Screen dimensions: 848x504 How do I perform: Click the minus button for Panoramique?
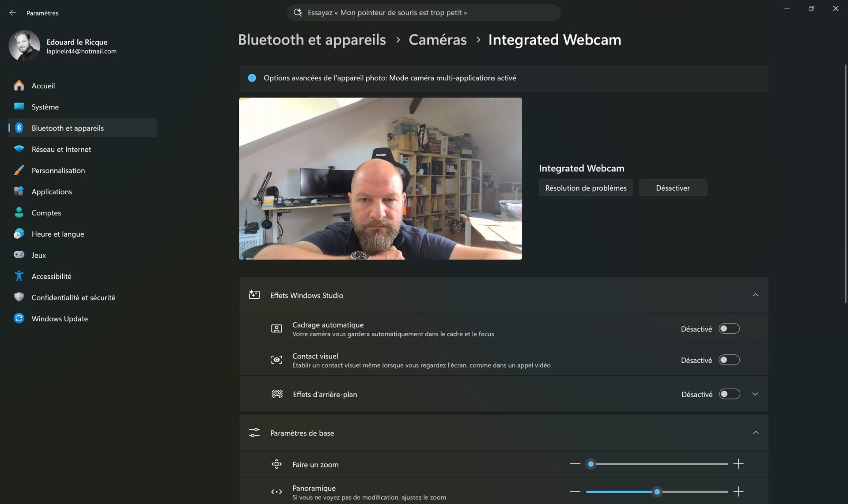click(x=575, y=491)
